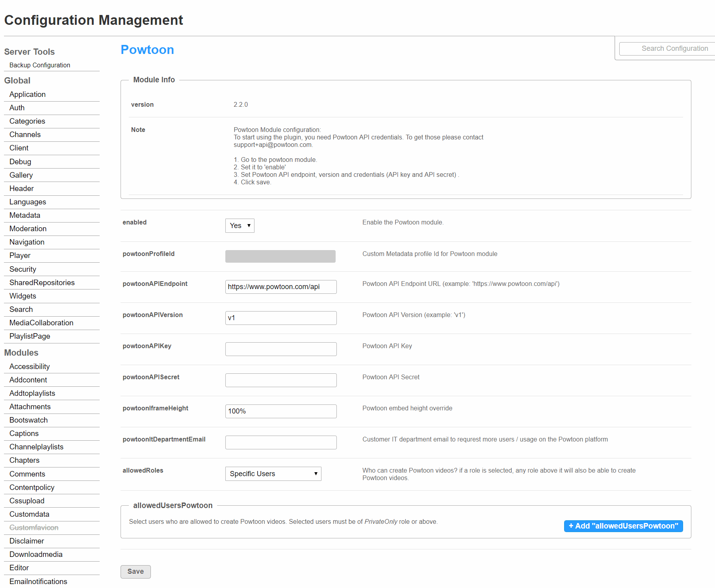The width and height of the screenshot is (715, 588).
Task: Open the Cssupload module
Action: (x=27, y=501)
